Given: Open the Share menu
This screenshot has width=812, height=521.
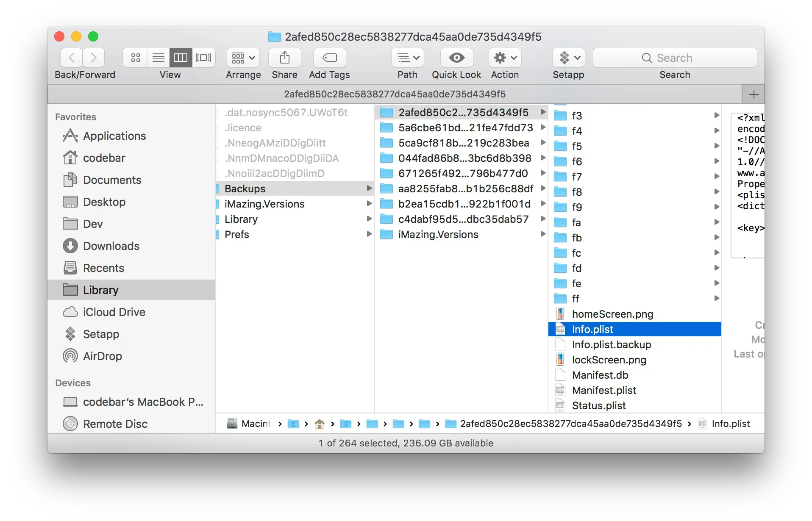Looking at the screenshot, I should [284, 58].
